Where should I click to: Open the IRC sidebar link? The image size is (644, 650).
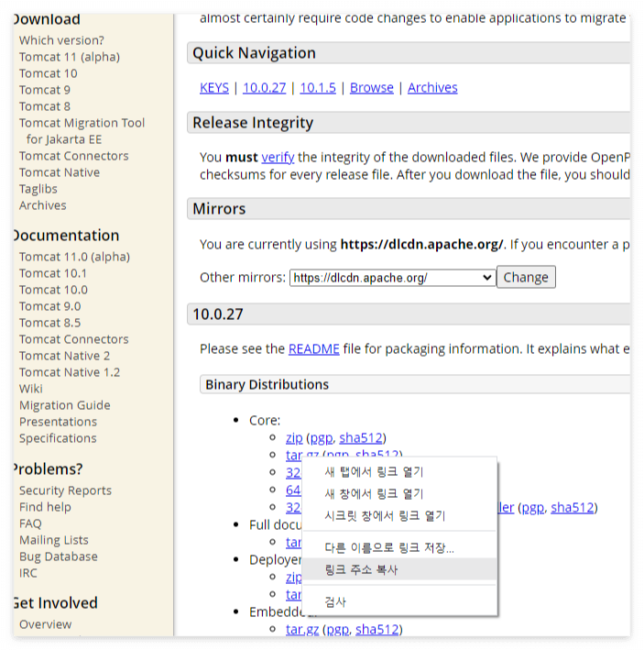[28, 573]
